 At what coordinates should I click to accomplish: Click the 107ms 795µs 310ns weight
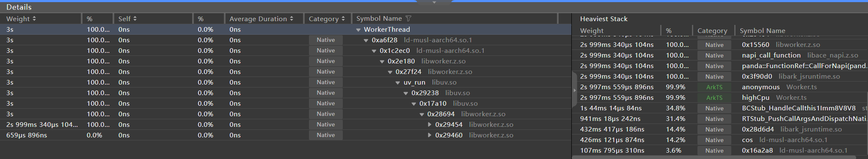tap(612, 151)
